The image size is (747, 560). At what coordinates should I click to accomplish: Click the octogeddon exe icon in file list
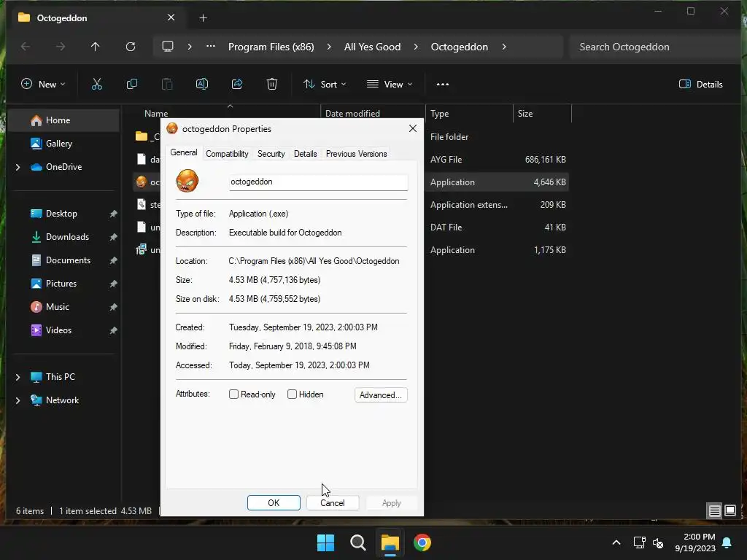point(141,182)
